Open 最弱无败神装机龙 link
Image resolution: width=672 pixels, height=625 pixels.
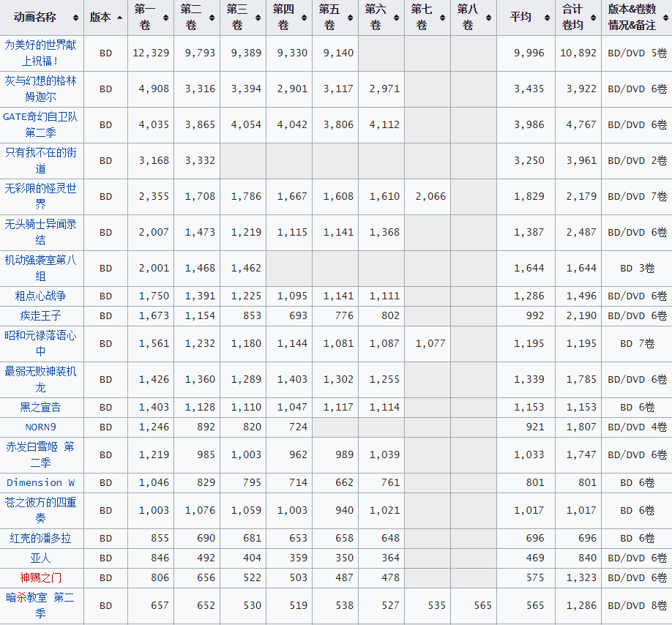(41, 380)
